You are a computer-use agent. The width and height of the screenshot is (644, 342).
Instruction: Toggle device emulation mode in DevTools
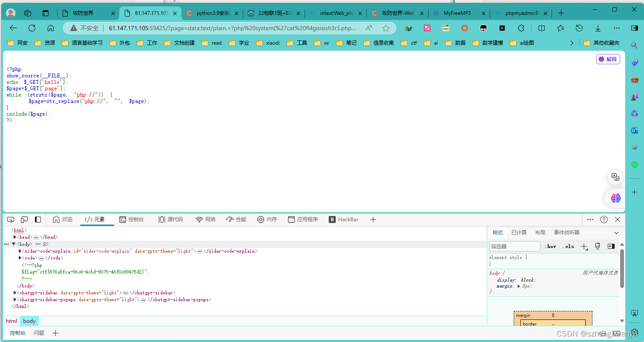point(24,219)
